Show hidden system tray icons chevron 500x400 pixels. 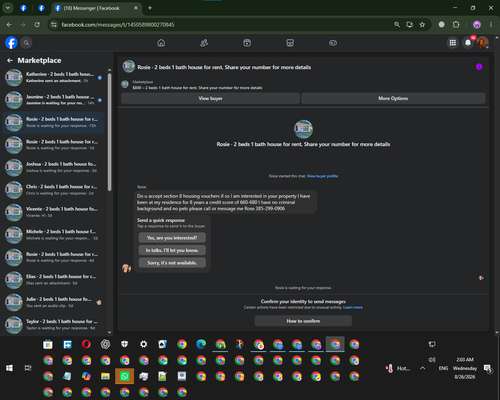pyautogui.click(x=422, y=368)
